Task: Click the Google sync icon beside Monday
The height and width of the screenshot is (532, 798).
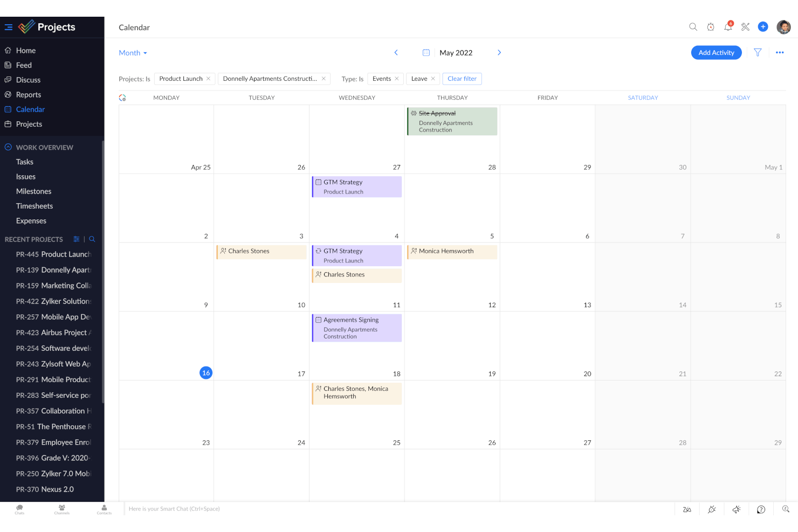Action: click(122, 98)
